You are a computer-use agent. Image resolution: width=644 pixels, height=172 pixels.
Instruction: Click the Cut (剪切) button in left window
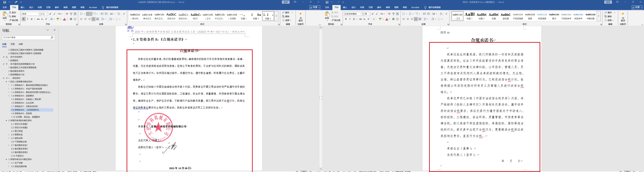(12, 12)
